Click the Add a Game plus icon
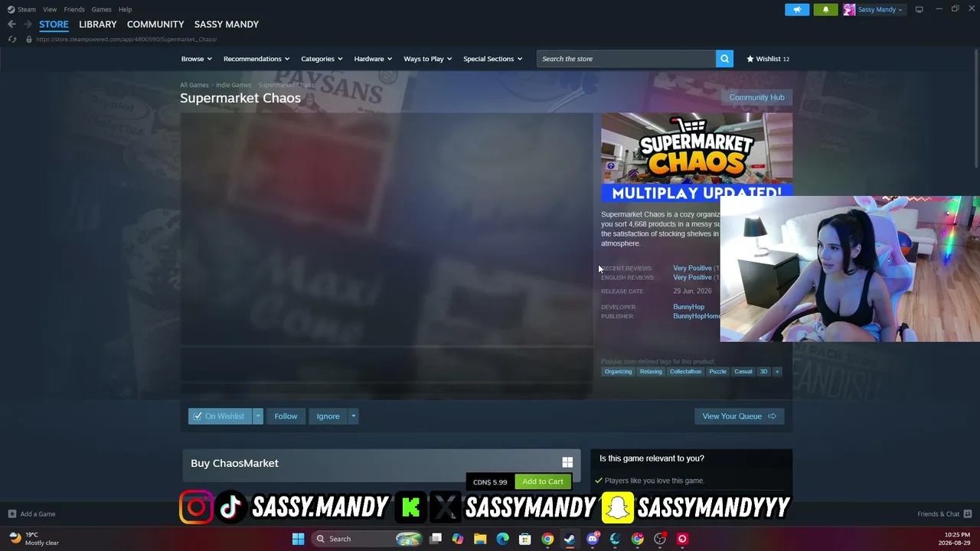This screenshot has width=980, height=551. tap(12, 514)
